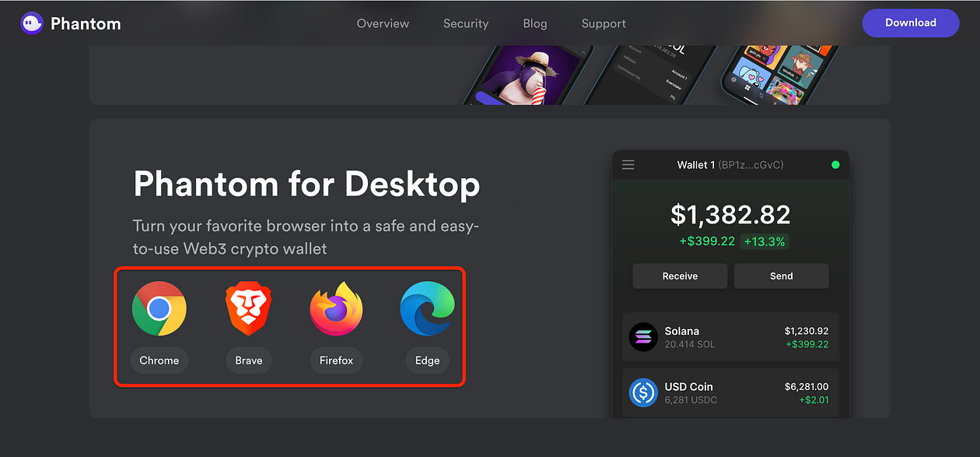Screen dimensions: 980x457
Task: Open the Support nav item
Action: 604,23
